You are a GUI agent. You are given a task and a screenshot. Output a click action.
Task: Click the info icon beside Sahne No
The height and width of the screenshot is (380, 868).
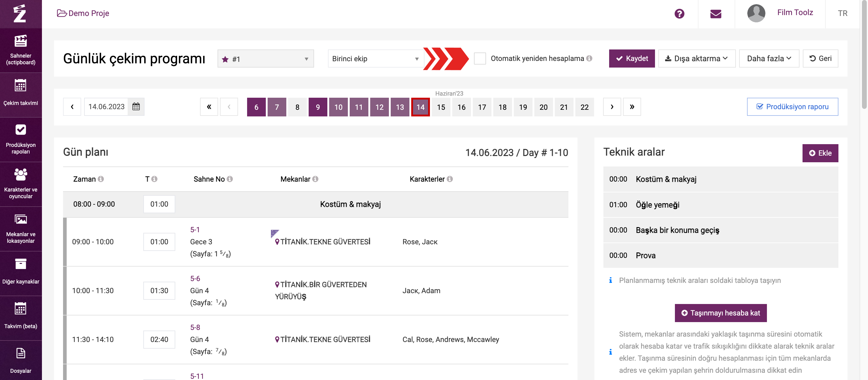[x=230, y=179]
